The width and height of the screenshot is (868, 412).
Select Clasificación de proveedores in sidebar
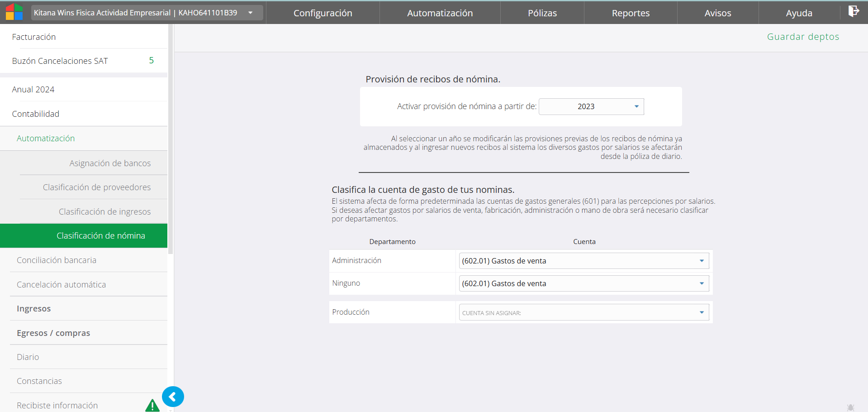[97, 187]
